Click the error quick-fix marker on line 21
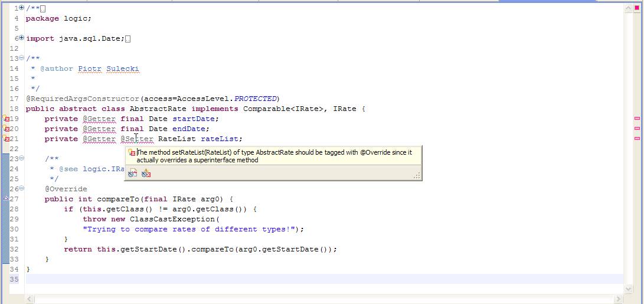 (x=5, y=139)
